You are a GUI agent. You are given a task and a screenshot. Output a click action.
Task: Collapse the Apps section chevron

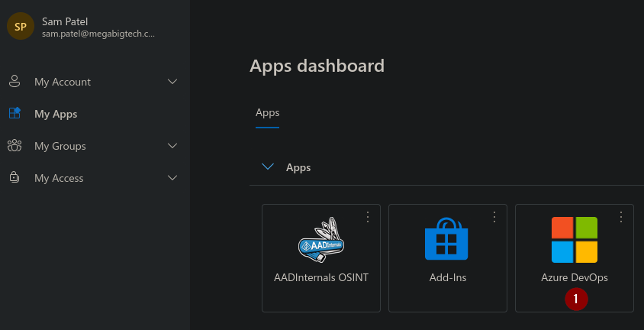click(268, 167)
